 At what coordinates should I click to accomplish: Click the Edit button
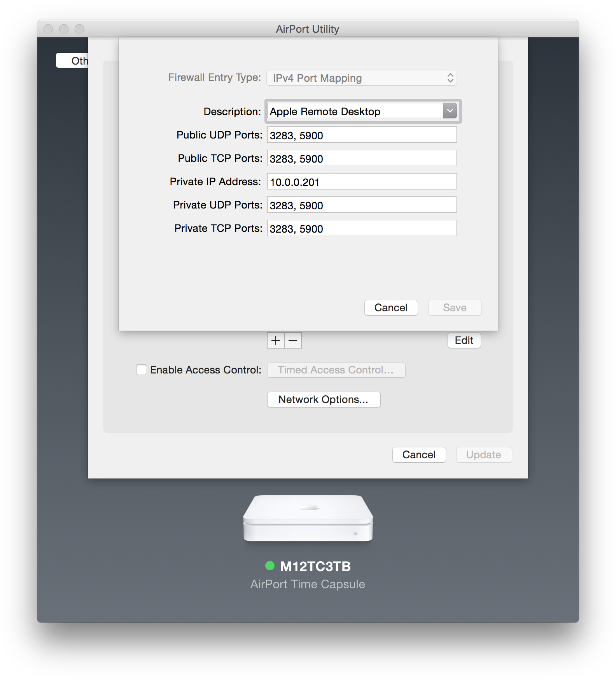click(464, 340)
